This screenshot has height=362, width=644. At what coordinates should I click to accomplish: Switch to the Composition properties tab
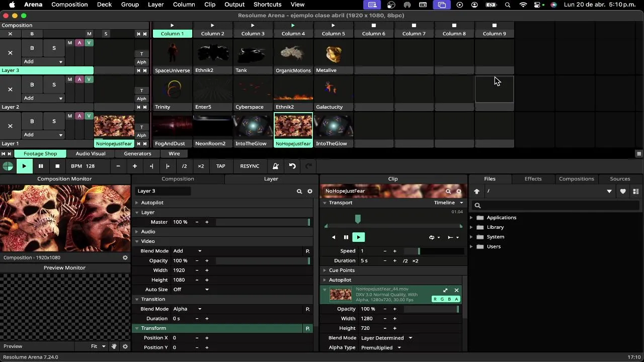178,179
